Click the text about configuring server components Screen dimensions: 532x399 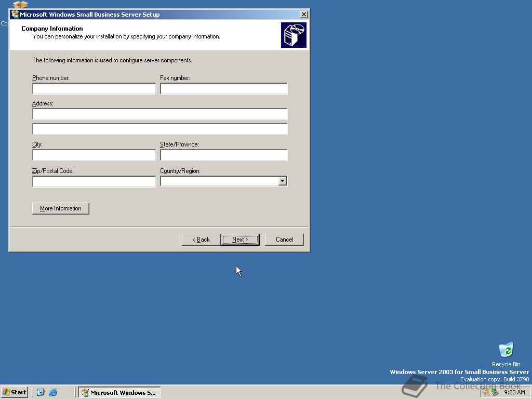[112, 60]
